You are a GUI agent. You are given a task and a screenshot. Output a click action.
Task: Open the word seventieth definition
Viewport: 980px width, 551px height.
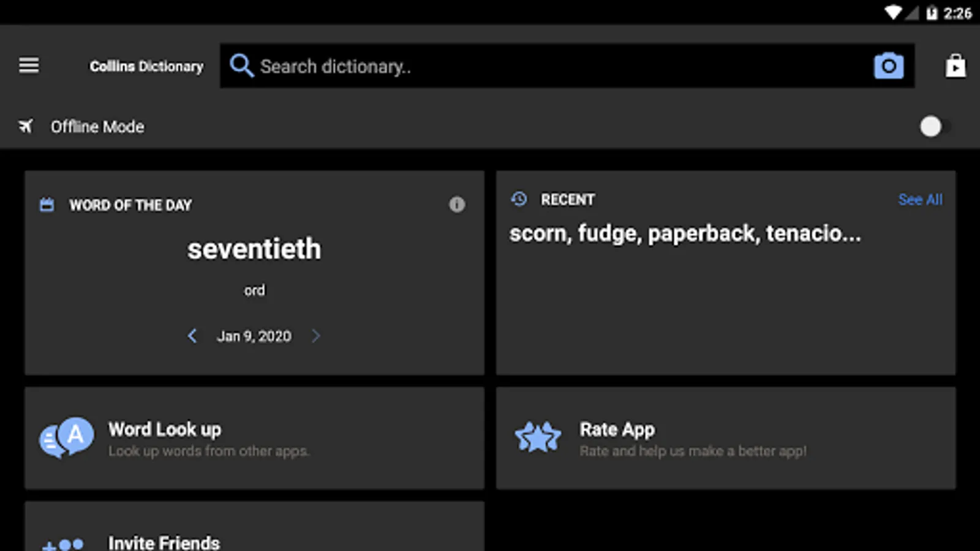click(x=254, y=249)
